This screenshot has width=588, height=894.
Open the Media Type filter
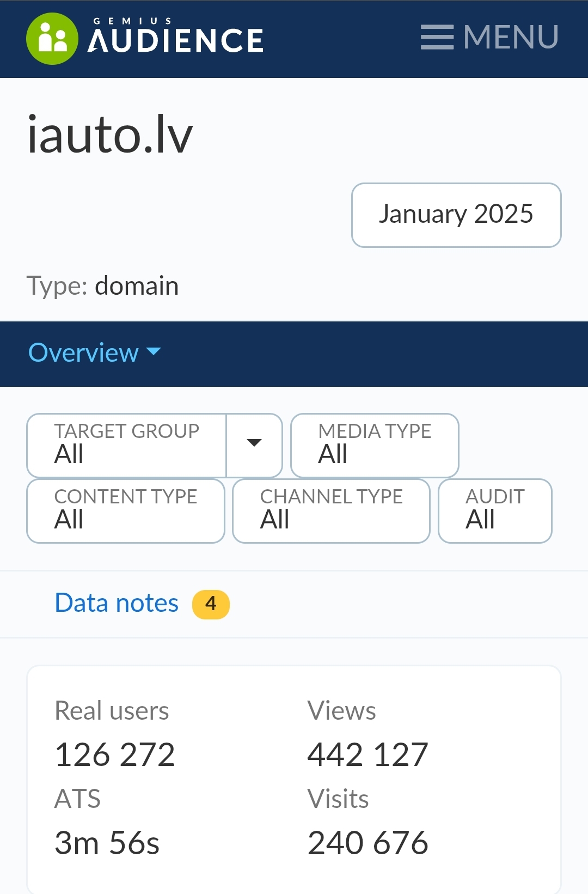click(375, 445)
